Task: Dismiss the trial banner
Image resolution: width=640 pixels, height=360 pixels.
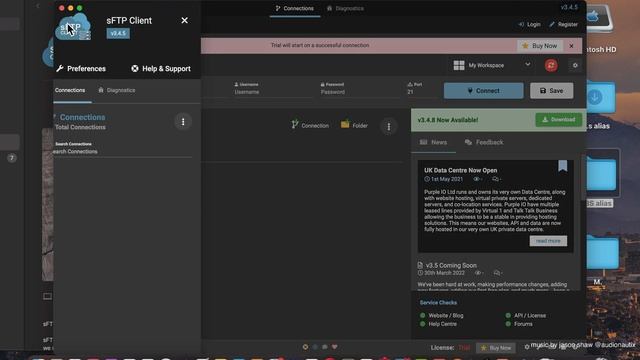Action: pos(571,46)
